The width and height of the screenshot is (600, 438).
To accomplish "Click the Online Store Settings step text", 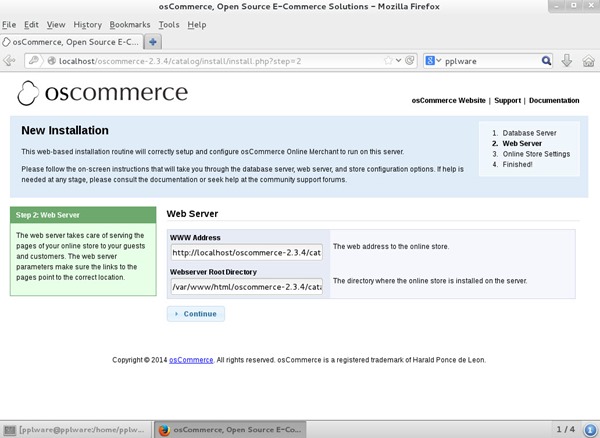I will (536, 154).
